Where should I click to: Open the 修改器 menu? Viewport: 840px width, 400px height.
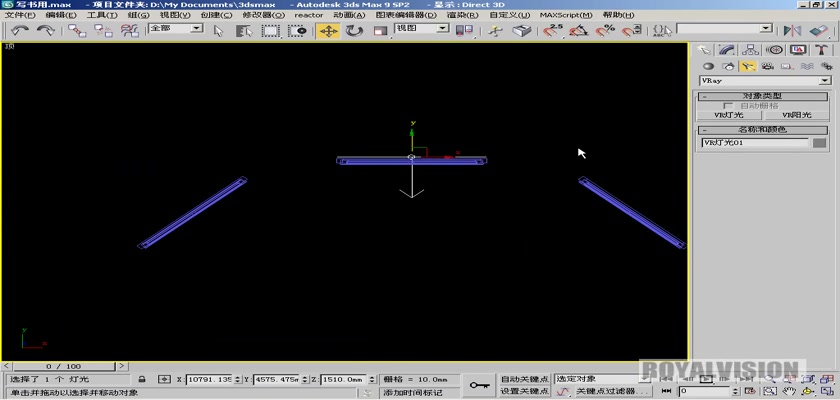262,15
